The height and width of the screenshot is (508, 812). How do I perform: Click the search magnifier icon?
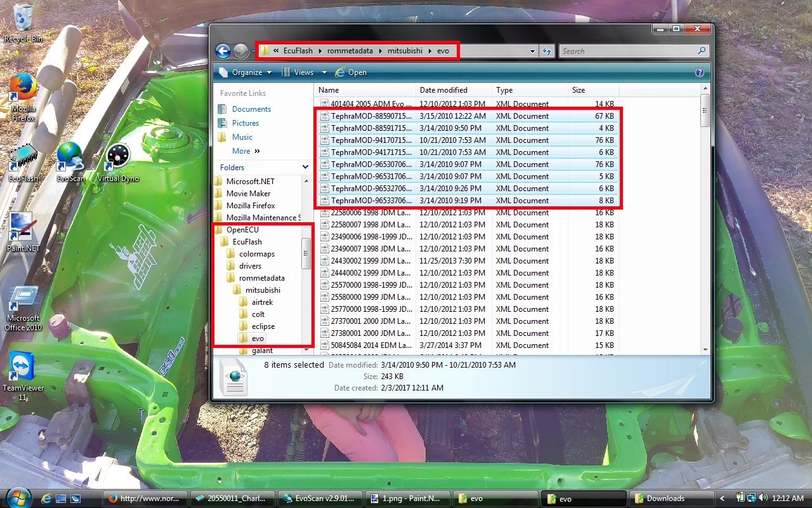click(702, 51)
